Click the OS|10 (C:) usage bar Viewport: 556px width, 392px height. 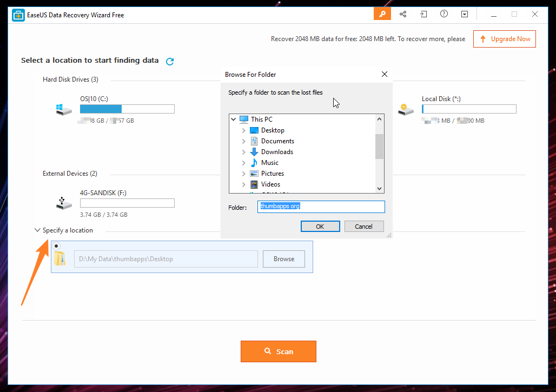pos(127,109)
